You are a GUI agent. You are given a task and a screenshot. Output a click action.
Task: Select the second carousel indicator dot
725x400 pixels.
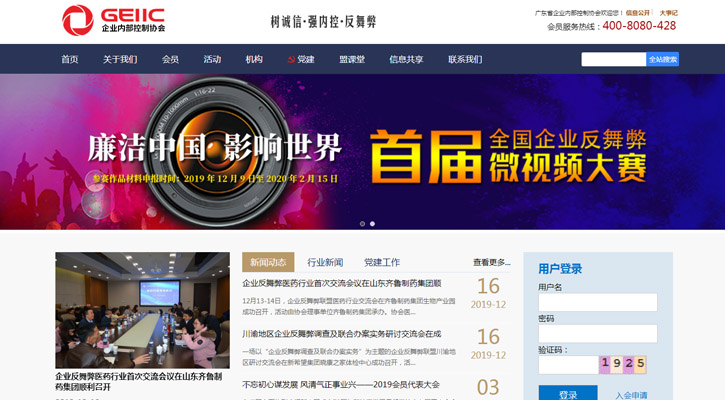[373, 224]
